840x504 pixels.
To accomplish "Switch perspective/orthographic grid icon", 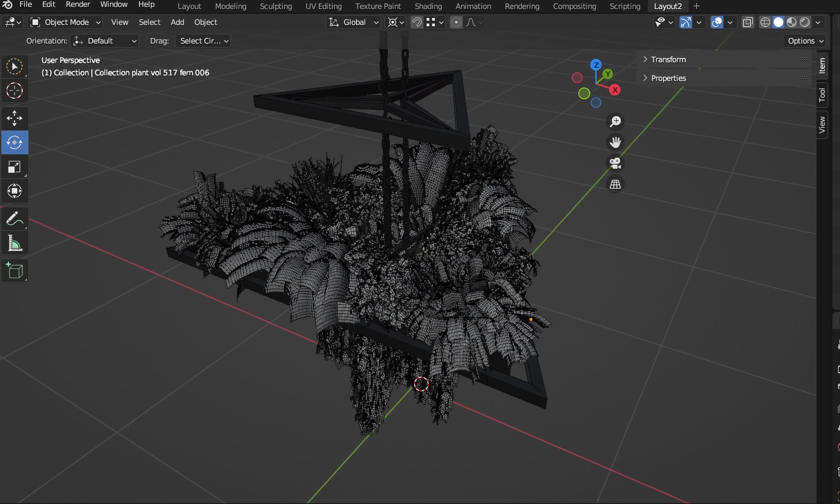I will pyautogui.click(x=615, y=185).
